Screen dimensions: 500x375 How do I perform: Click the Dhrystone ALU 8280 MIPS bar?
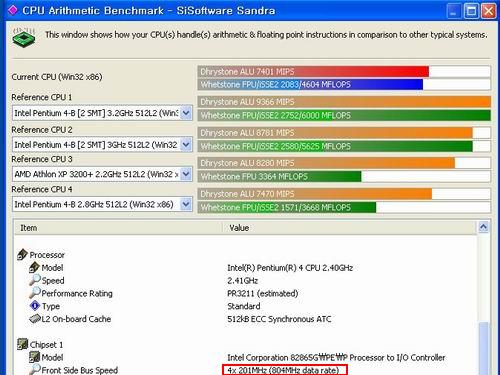click(x=326, y=163)
